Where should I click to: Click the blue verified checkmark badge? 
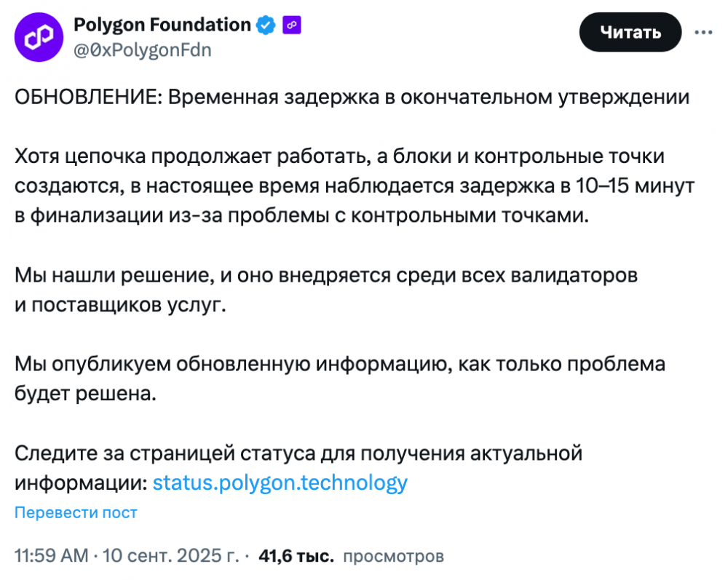click(x=266, y=25)
